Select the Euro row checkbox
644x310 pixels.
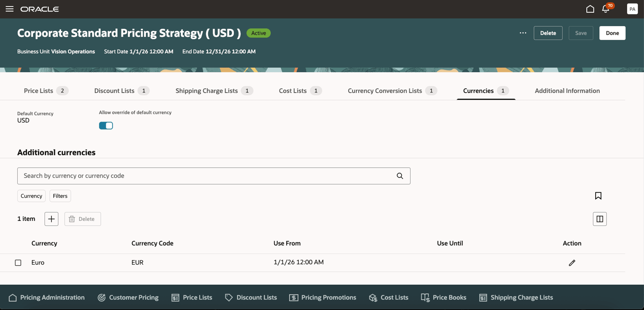click(x=18, y=263)
